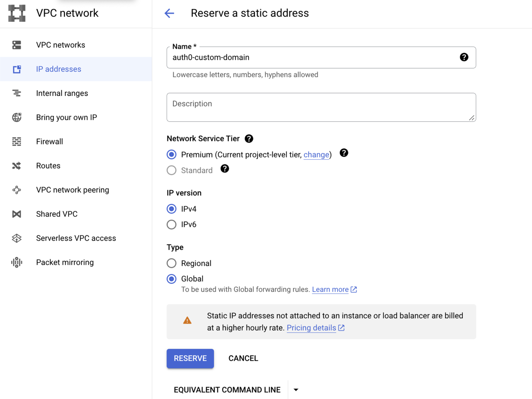Go to Internal ranges menu item
Image resolution: width=532 pixels, height=399 pixels.
(62, 93)
